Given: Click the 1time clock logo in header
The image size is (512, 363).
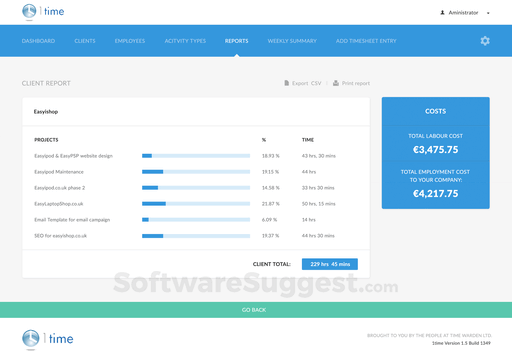Looking at the screenshot, I should click(29, 11).
